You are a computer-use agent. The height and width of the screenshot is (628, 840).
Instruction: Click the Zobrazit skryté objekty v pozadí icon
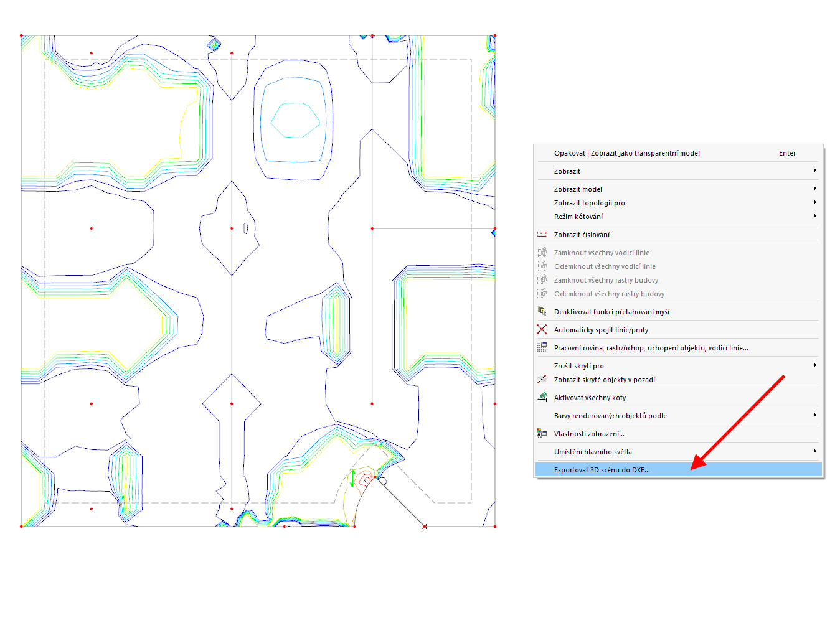click(542, 379)
